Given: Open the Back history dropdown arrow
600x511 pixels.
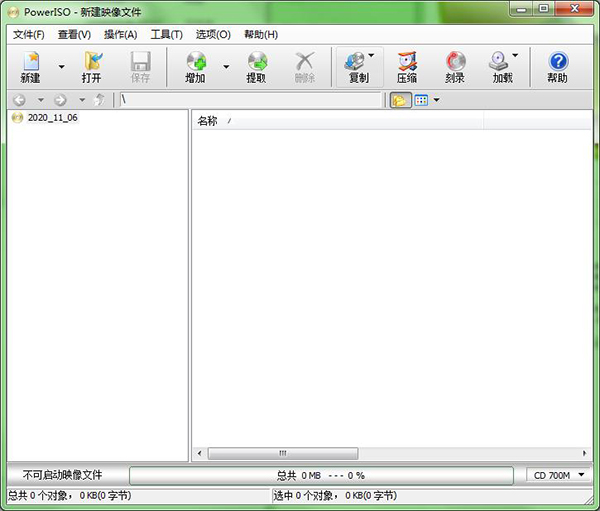Looking at the screenshot, I should pyautogui.click(x=41, y=100).
